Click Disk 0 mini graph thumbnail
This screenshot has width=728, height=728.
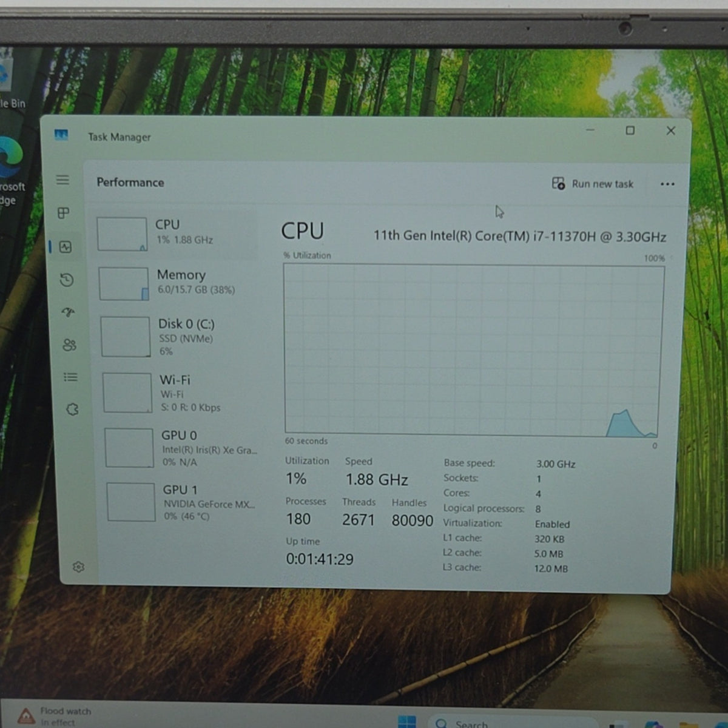[x=126, y=337]
